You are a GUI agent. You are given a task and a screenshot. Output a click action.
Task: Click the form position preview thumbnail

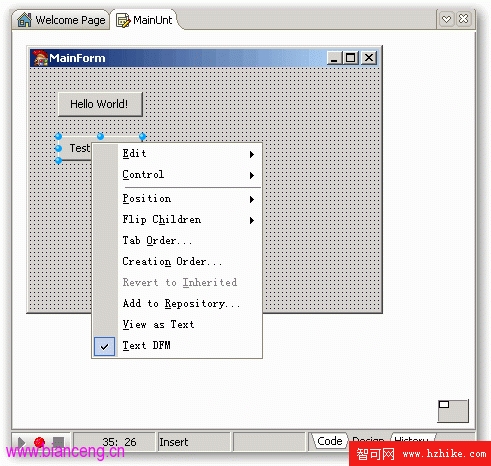[453, 411]
